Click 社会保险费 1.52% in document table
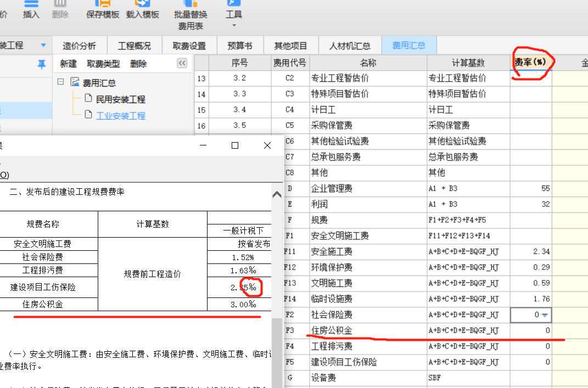 point(243,257)
